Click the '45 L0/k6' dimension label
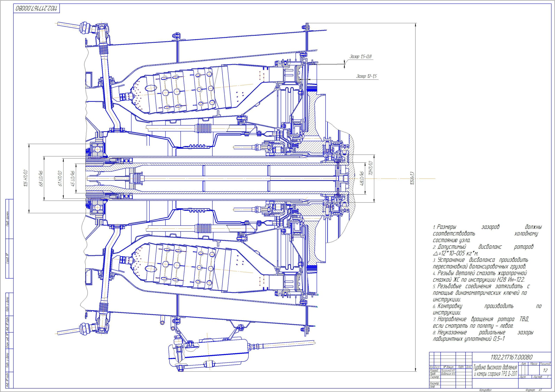This screenshot has width=555, height=392. pos(72,178)
